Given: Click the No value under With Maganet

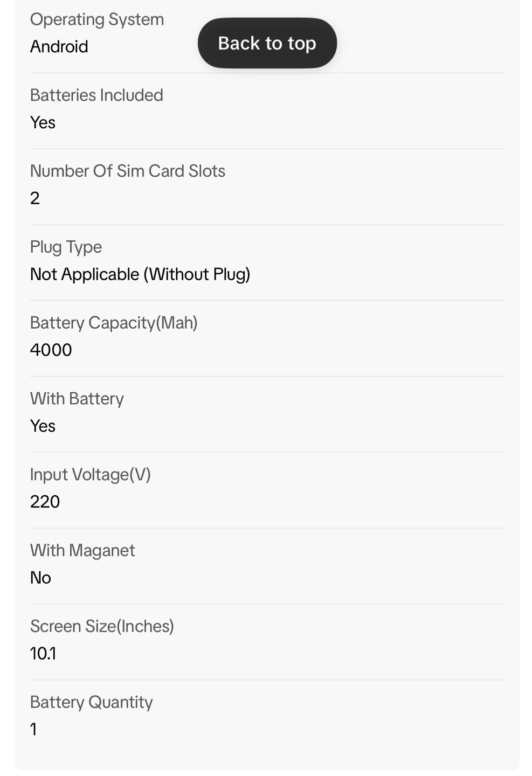Looking at the screenshot, I should [41, 578].
